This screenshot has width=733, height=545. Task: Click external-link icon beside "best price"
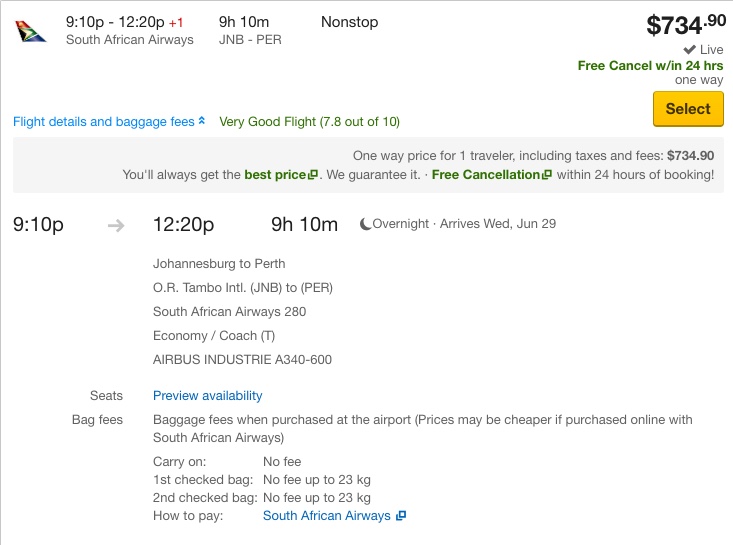pyautogui.click(x=313, y=175)
